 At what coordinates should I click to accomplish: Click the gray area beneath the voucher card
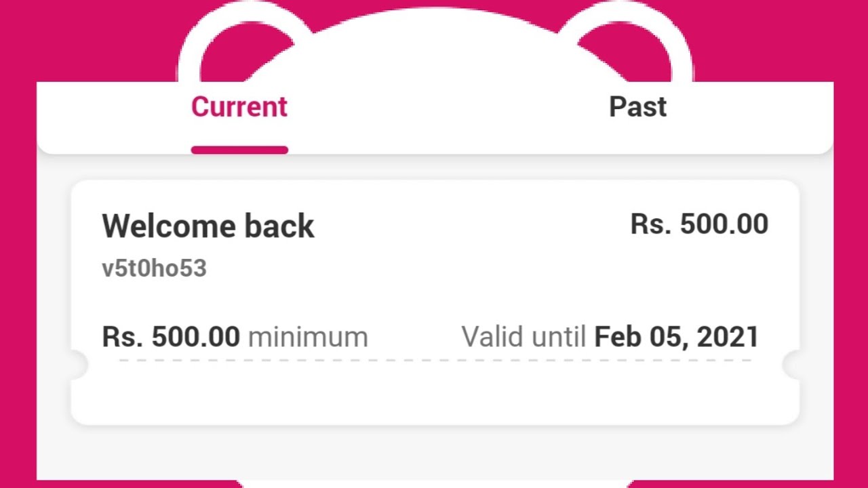434,454
